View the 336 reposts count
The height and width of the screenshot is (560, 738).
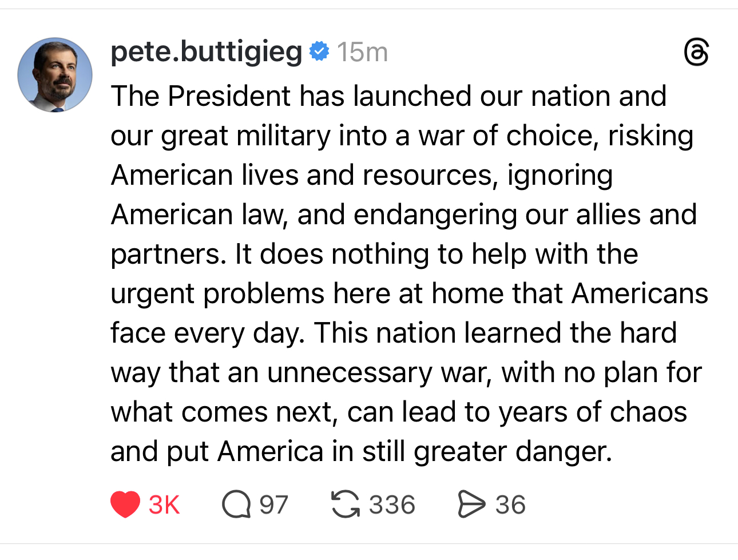[392, 505]
